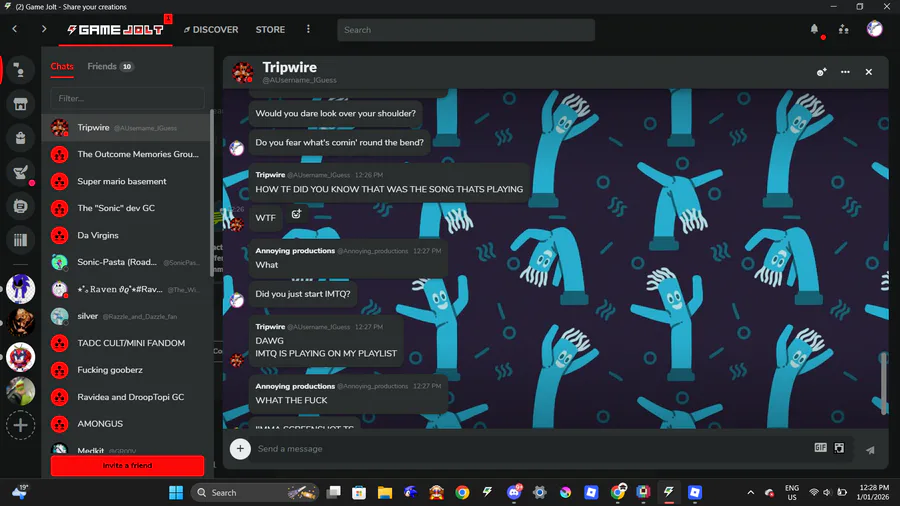Click the Invite a friend button
The image size is (900, 506).
127,466
